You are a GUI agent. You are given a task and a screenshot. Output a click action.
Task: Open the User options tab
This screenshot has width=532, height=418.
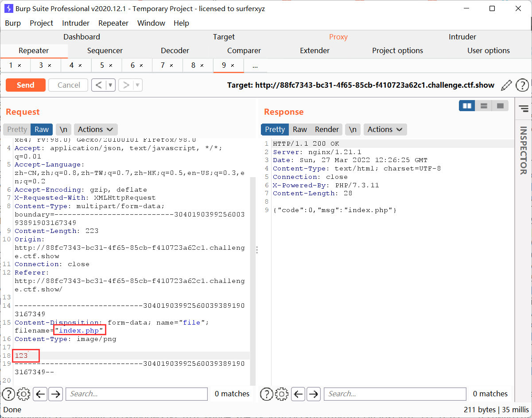[x=489, y=50]
